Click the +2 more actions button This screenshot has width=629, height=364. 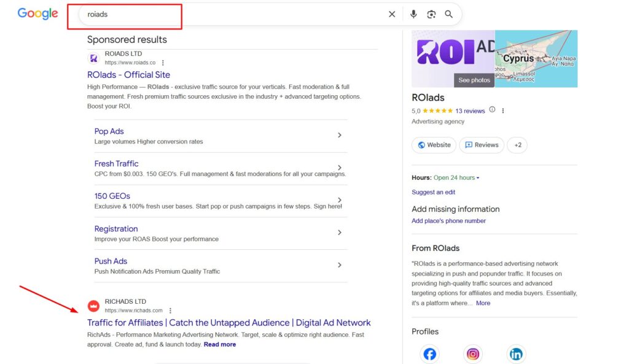click(x=517, y=145)
